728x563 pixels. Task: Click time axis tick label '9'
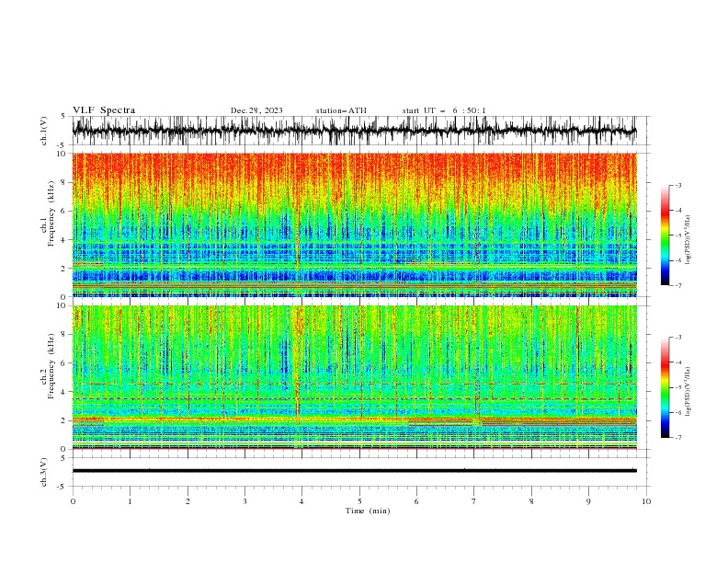[x=588, y=501]
